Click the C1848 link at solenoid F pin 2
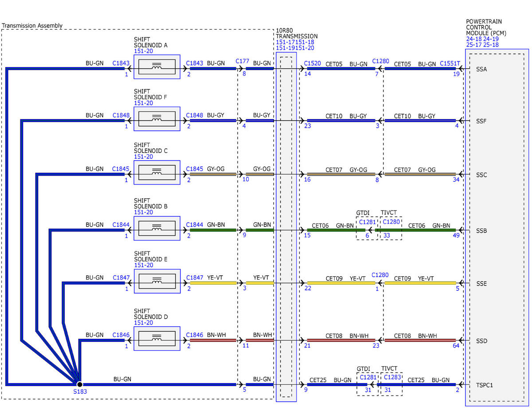 [x=195, y=115]
